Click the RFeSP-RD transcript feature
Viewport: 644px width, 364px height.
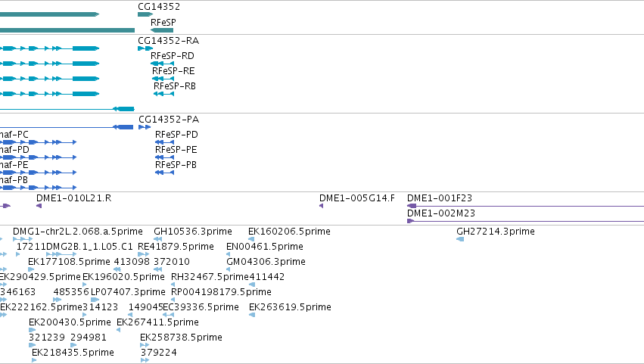tap(162, 64)
